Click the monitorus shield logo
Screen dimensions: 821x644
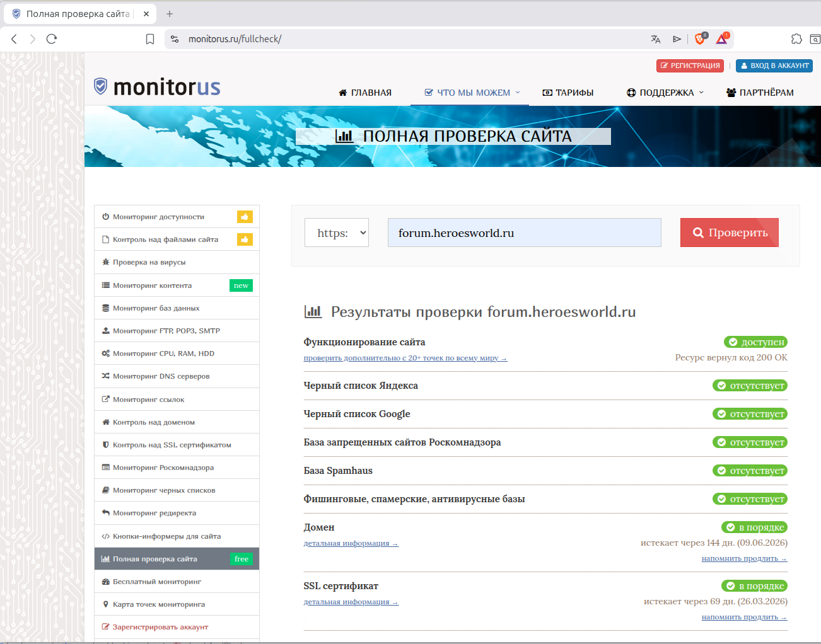pyautogui.click(x=100, y=86)
